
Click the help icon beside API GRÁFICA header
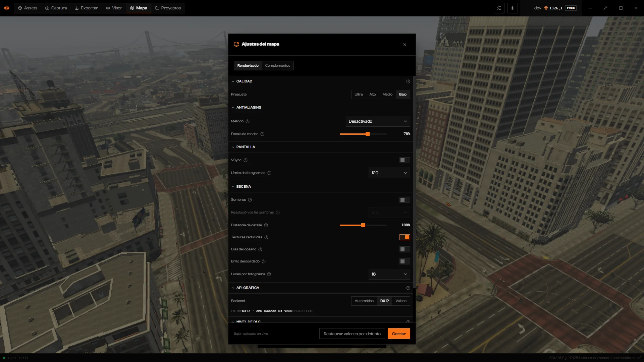click(408, 288)
